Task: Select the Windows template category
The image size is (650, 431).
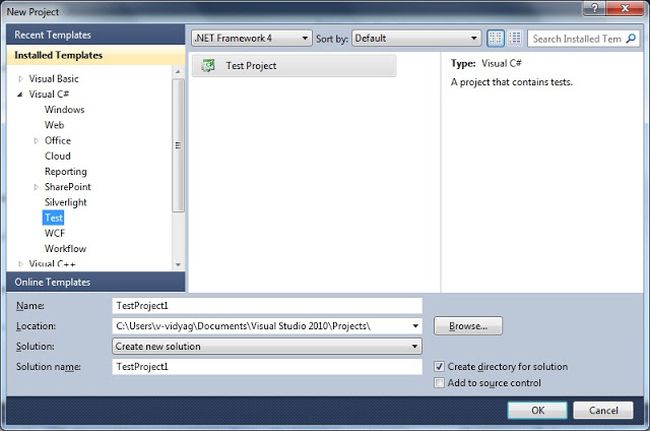Action: click(x=65, y=110)
